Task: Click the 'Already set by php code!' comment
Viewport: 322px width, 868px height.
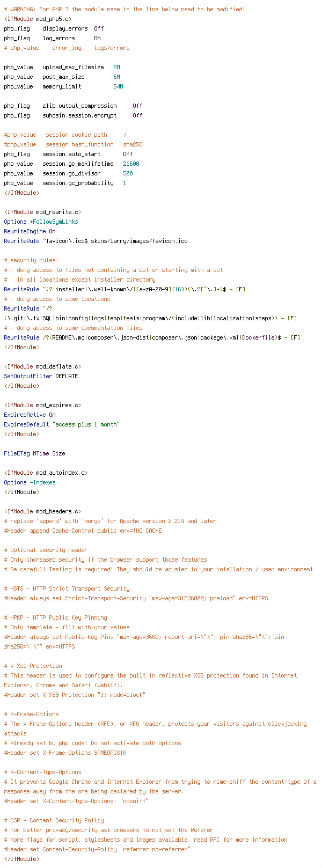Action: 92,743
